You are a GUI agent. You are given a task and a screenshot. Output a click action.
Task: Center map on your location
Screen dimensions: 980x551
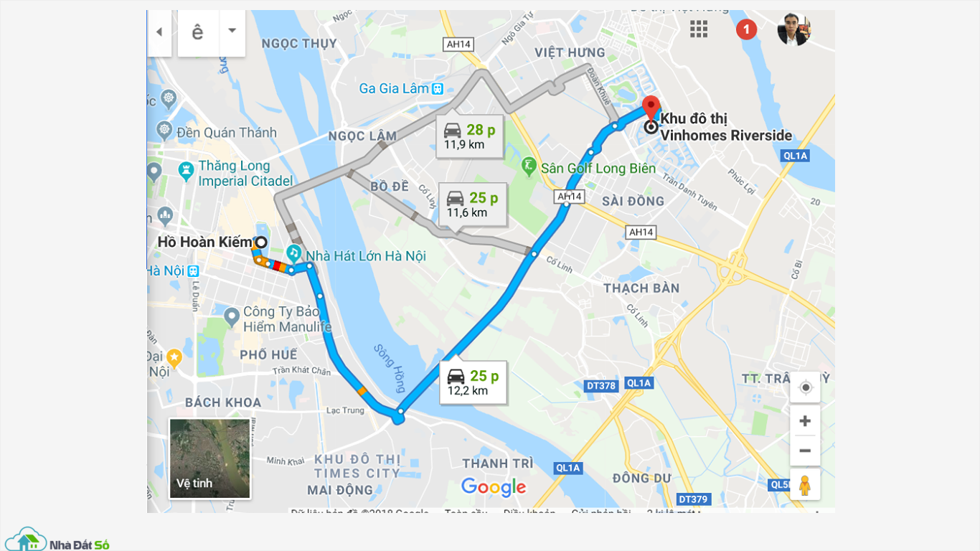tap(805, 387)
